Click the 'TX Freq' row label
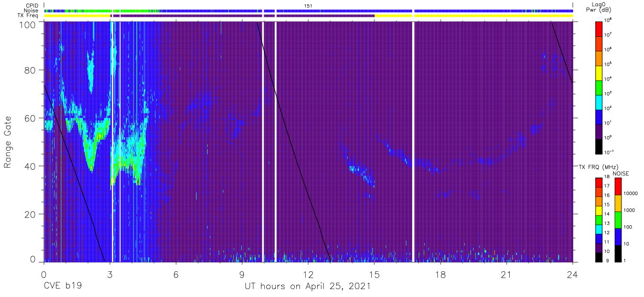The width and height of the screenshot is (644, 297). 28,16
